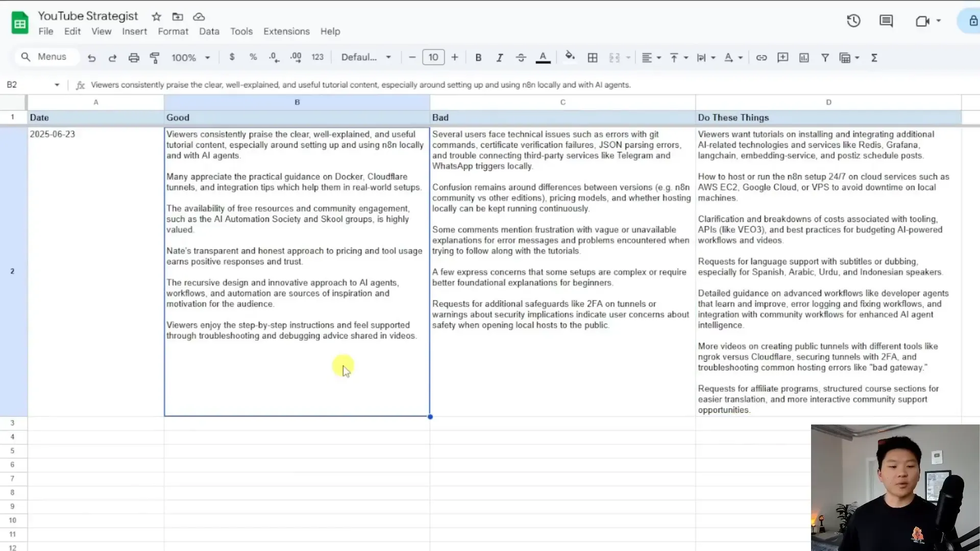Open the comments panel icon
This screenshot has width=980, height=551.
click(x=886, y=21)
